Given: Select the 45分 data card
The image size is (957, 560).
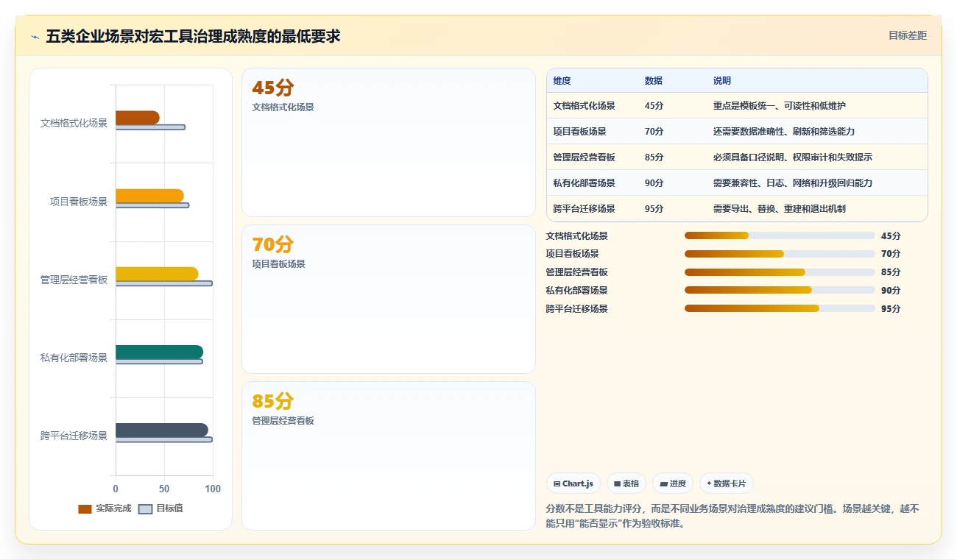Looking at the screenshot, I should coord(388,142).
